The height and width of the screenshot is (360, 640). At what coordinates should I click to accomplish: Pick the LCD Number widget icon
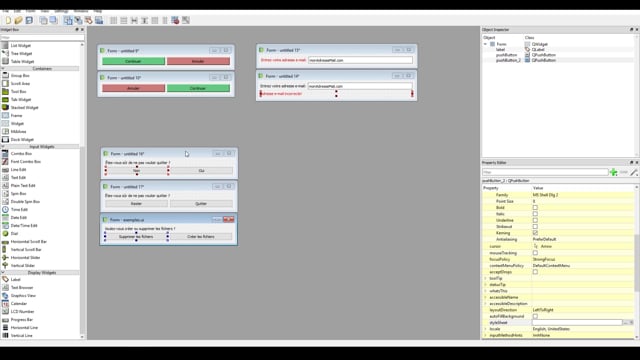[5, 311]
